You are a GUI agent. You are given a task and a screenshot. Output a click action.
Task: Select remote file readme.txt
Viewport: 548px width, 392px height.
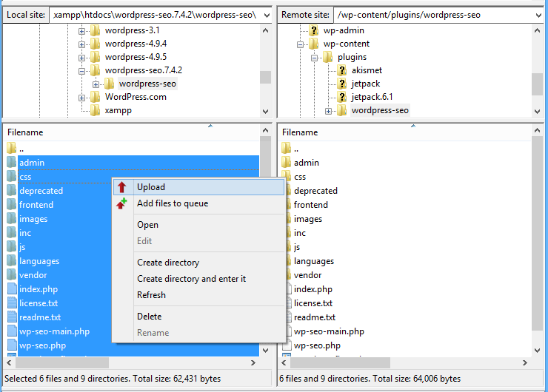click(x=315, y=317)
